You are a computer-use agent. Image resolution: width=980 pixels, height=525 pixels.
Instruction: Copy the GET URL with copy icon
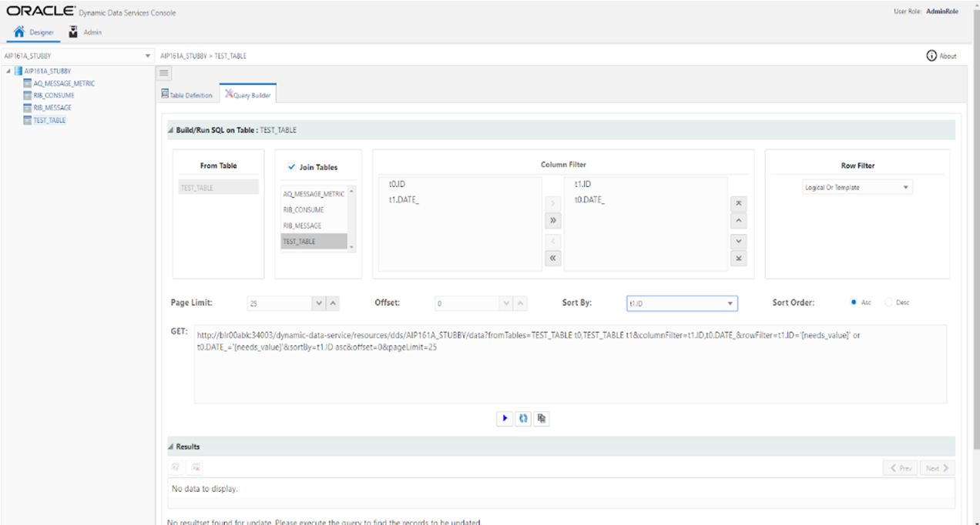(x=542, y=418)
